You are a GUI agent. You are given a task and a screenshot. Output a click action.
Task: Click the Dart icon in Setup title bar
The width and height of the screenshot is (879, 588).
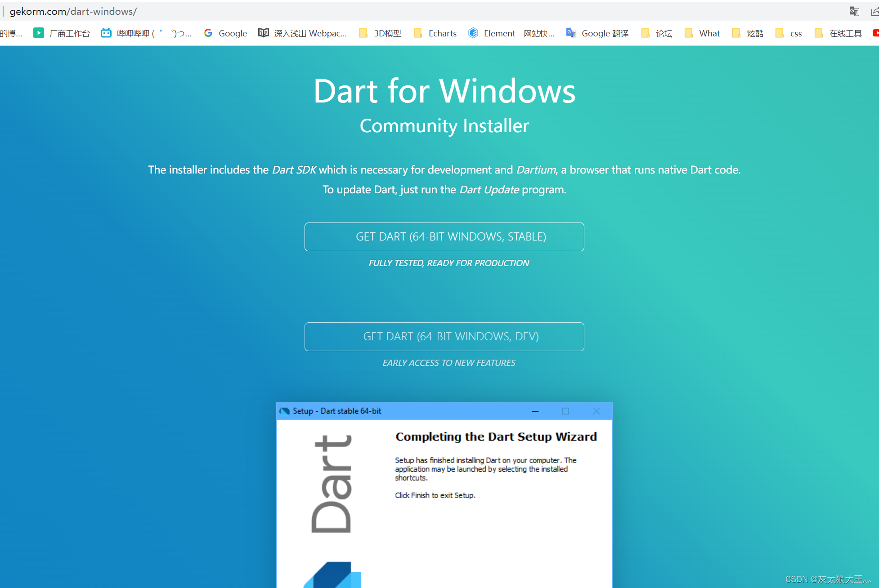284,411
